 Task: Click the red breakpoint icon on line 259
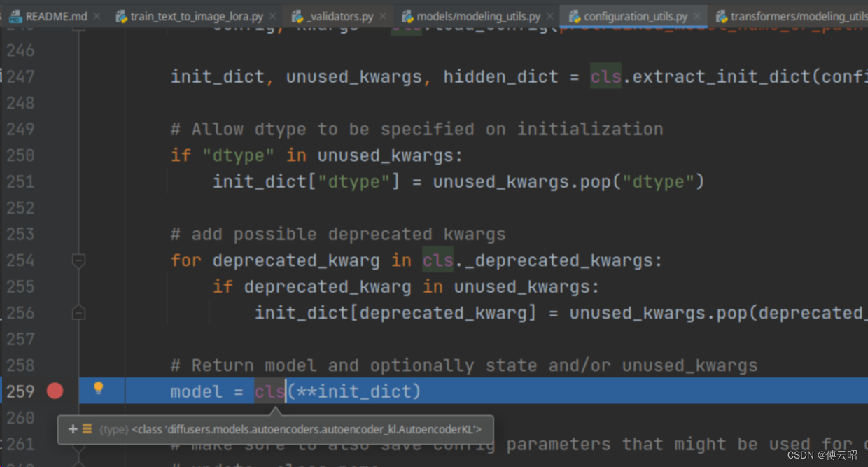click(x=55, y=391)
